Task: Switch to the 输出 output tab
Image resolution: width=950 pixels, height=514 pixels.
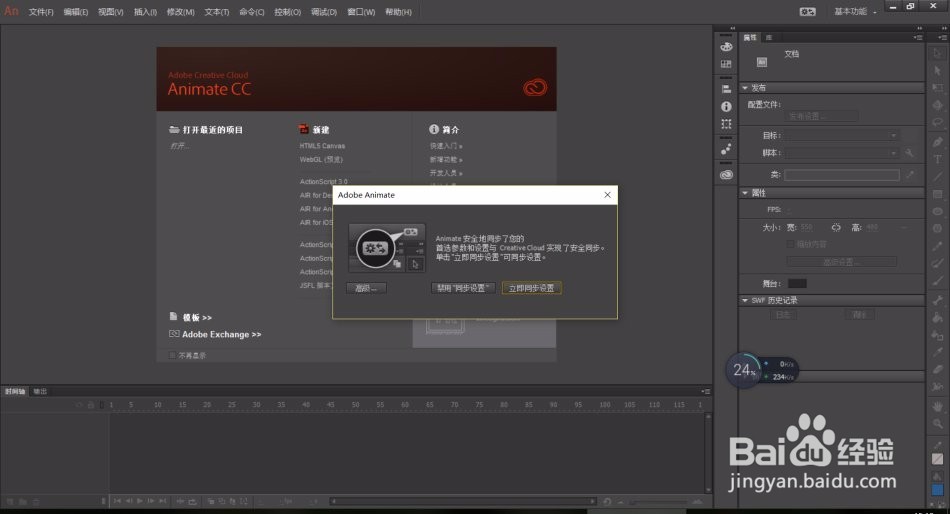Action: [x=40, y=392]
